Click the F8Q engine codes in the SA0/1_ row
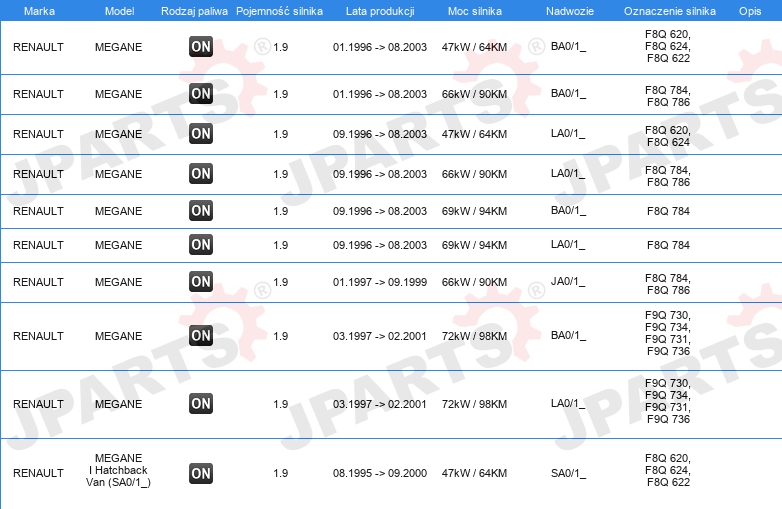 click(668, 470)
